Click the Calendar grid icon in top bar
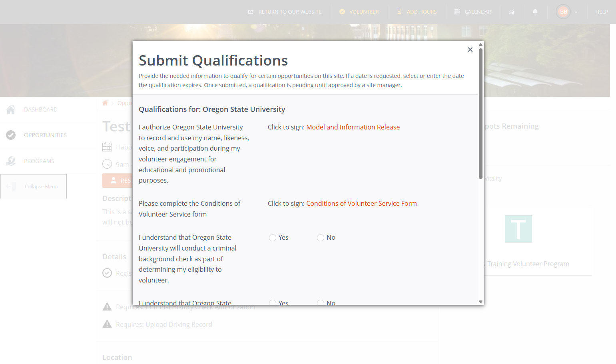Image resolution: width=616 pixels, height=364 pixels. (457, 12)
